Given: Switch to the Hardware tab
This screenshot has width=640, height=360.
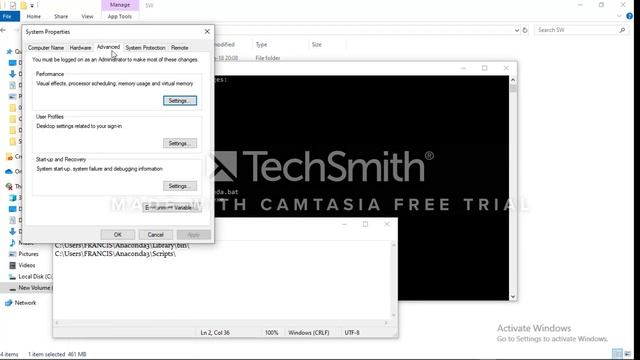Looking at the screenshot, I should 80,48.
